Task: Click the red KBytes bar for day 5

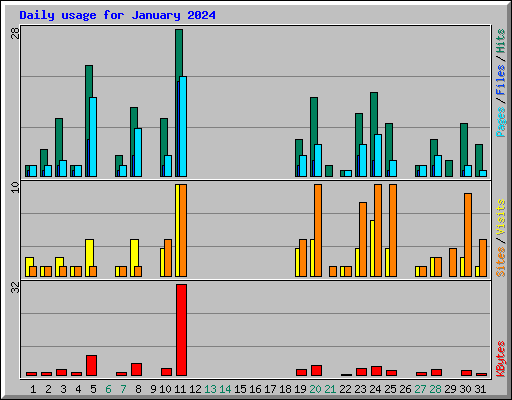Action: click(91, 365)
